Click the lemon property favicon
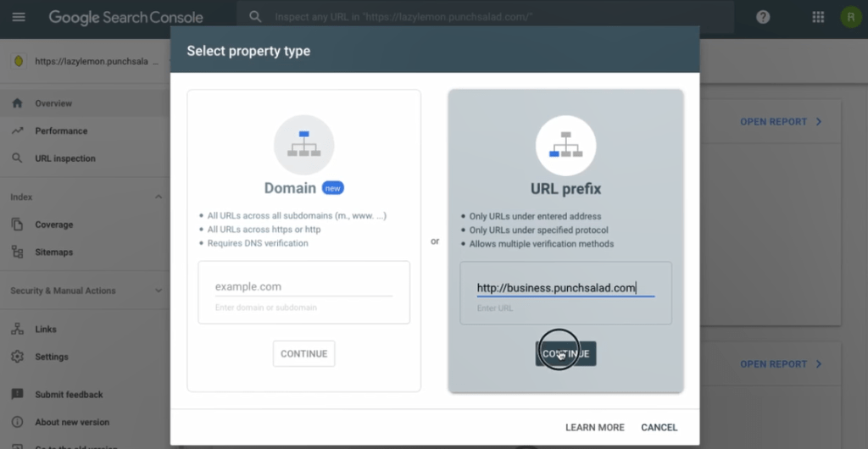The image size is (868, 449). click(x=19, y=61)
